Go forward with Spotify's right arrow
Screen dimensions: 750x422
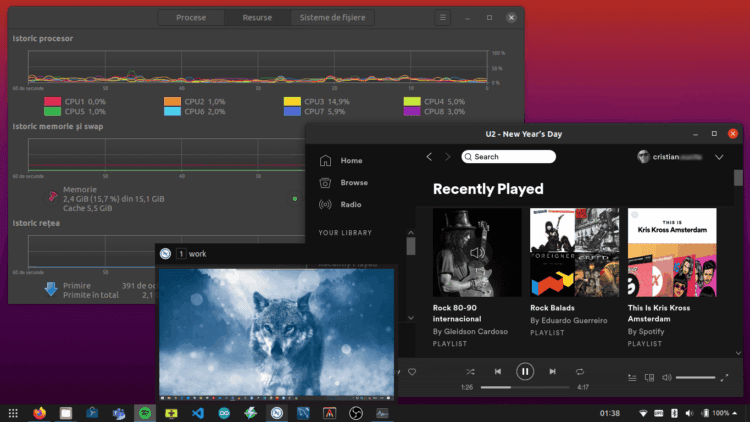(448, 157)
